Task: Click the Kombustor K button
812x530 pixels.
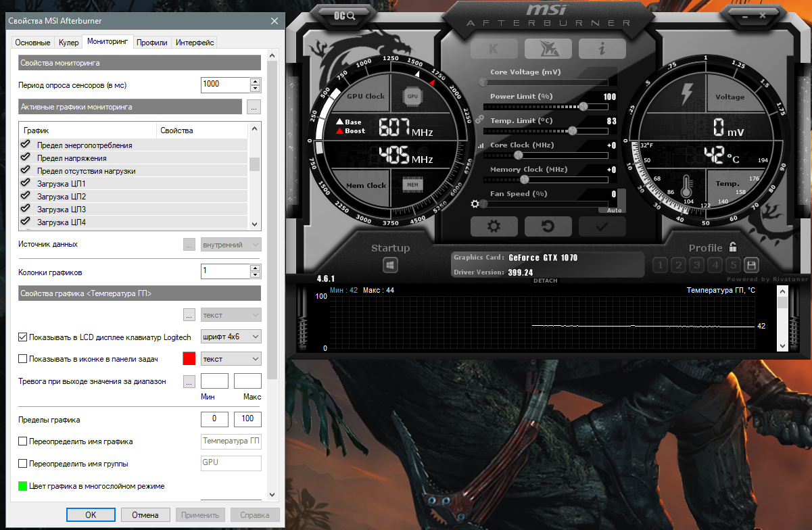Action: (494, 49)
